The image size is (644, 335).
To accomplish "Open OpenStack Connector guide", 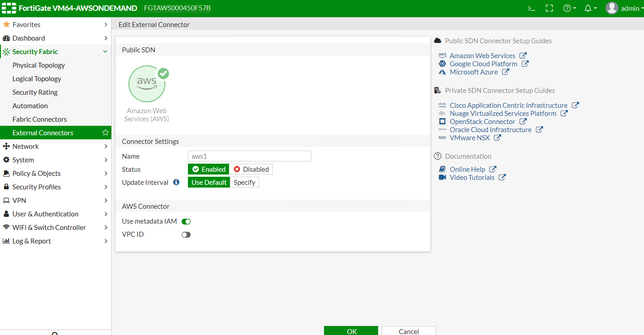I will (x=483, y=121).
